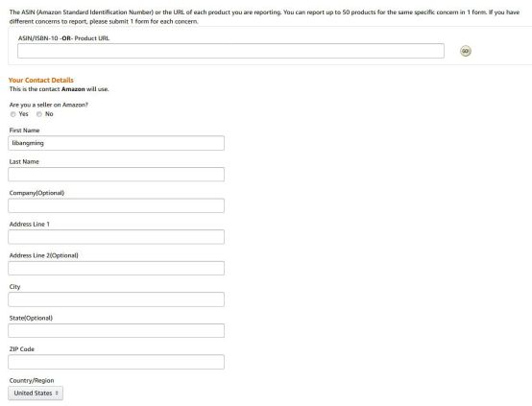Click the ZIP Code label
Image resolution: width=532 pixels, height=406 pixels.
click(22, 349)
